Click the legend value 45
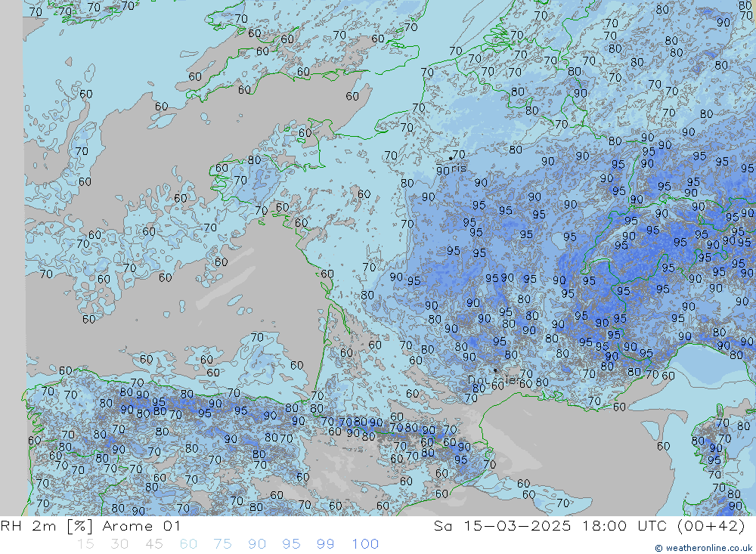This screenshot has width=756, height=554. click(x=153, y=544)
